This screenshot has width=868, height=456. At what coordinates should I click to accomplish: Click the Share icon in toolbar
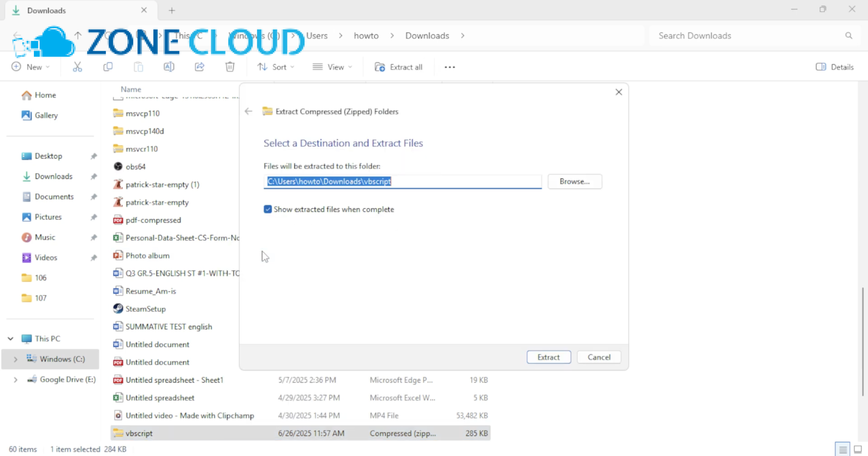pos(199,67)
